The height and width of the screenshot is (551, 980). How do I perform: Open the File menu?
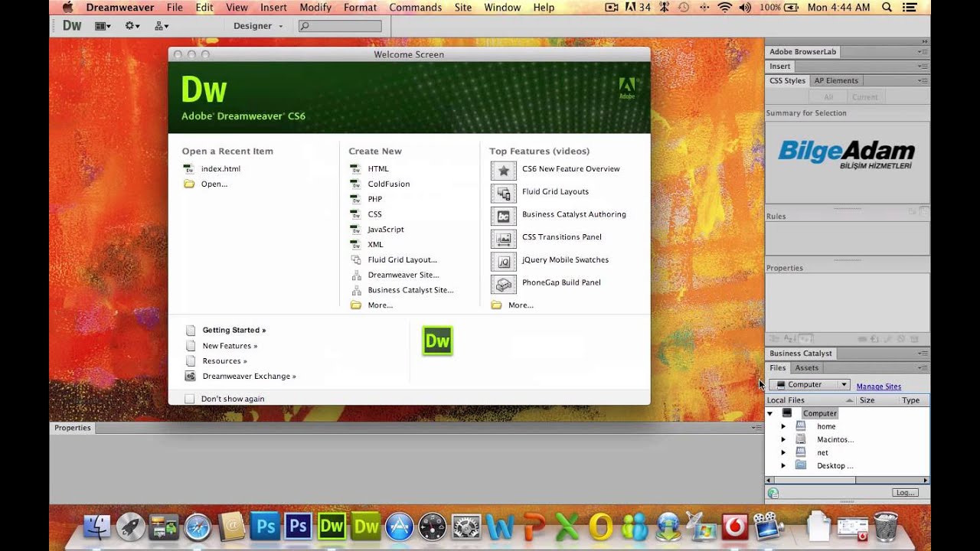(175, 8)
